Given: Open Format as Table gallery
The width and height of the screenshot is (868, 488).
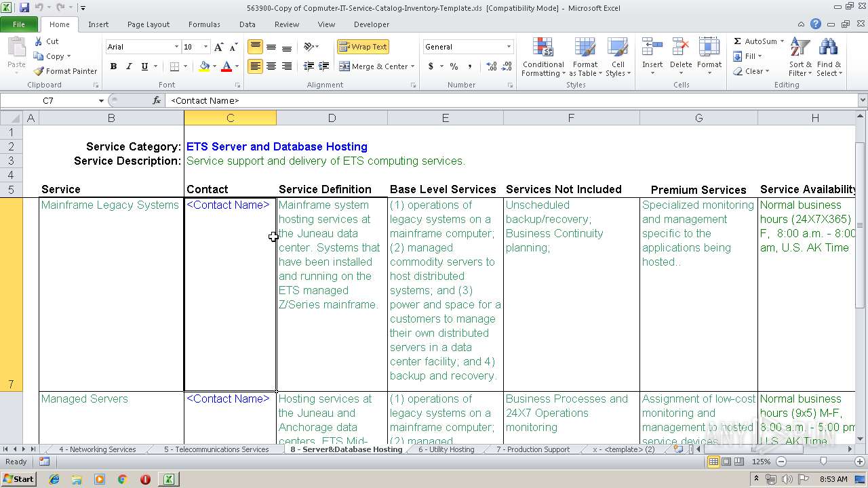Looking at the screenshot, I should click(585, 58).
